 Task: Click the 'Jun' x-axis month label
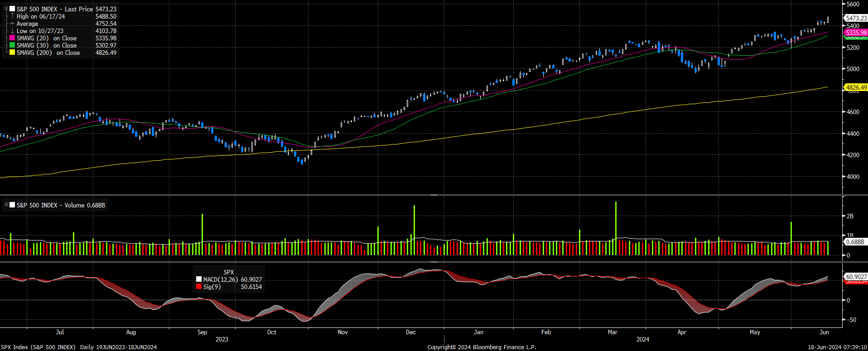pos(825,332)
